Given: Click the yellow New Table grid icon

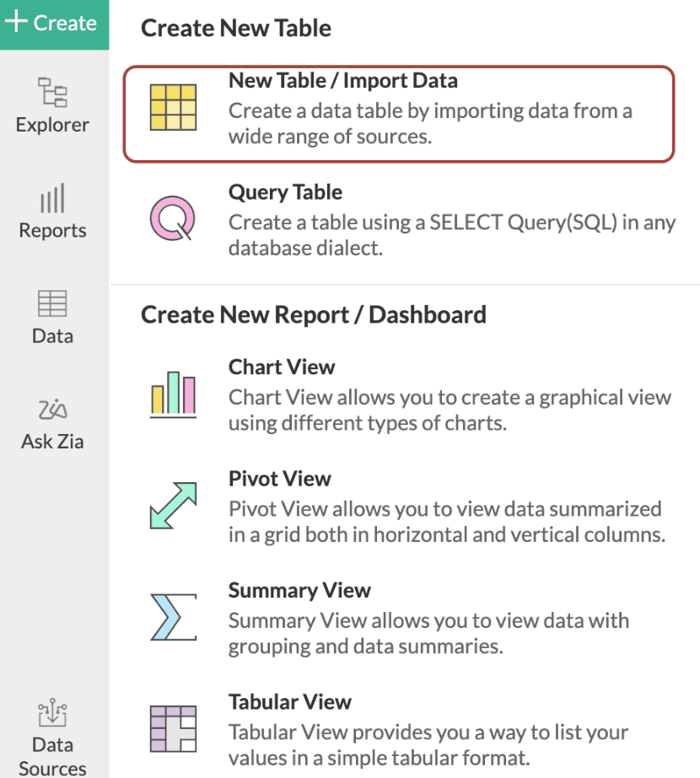Looking at the screenshot, I should [x=173, y=107].
